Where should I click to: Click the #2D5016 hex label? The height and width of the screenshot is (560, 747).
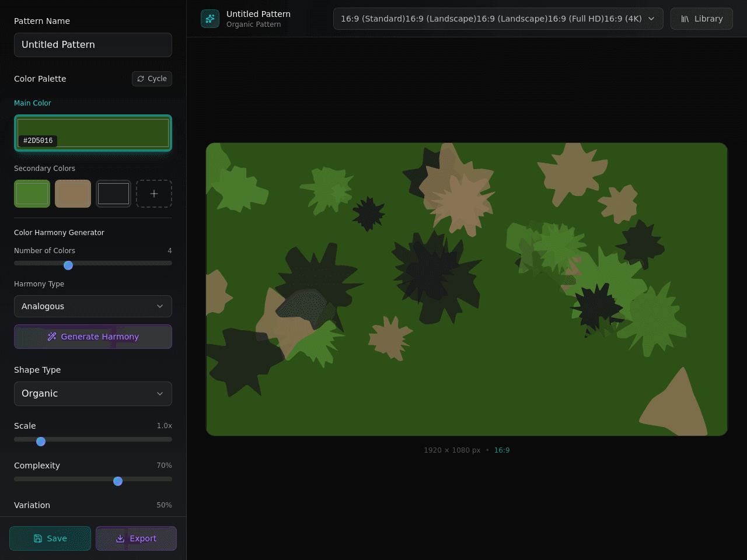click(x=38, y=141)
